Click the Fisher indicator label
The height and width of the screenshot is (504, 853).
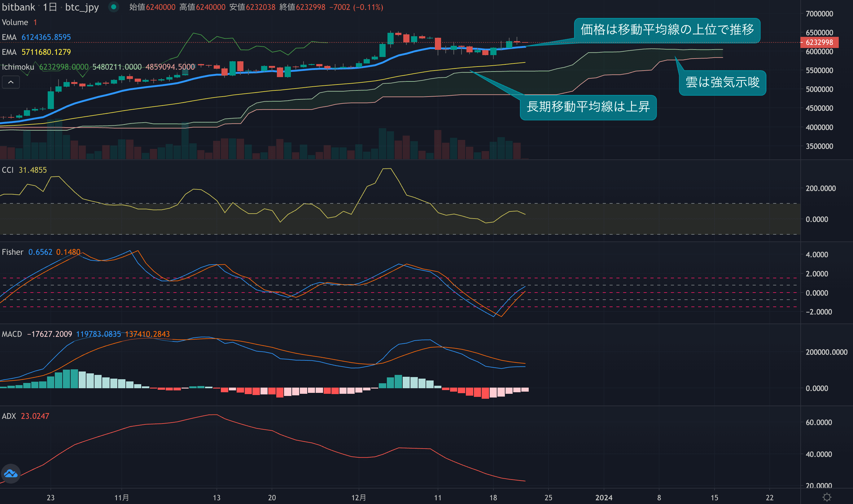tap(13, 252)
